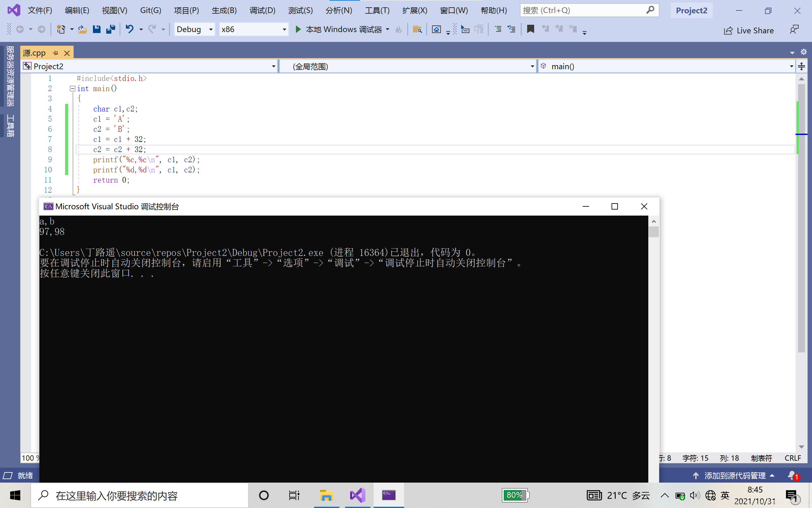Click the split editor icon next to main()
Viewport: 812px width, 508px height.
pos(802,66)
